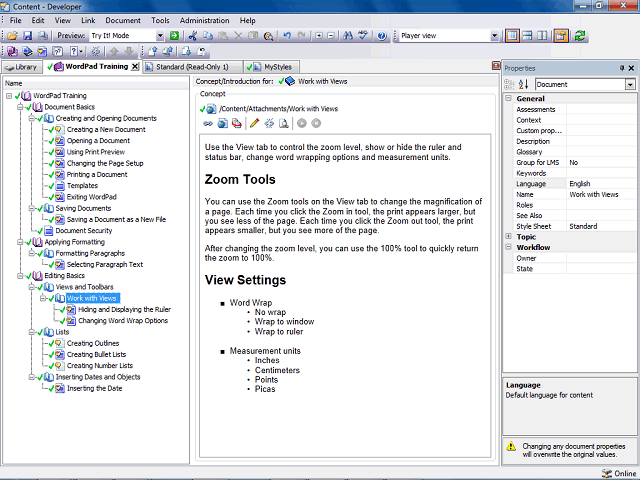Screen dimensions: 640x480
Task: Click the Name property value field
Action: 601,194
